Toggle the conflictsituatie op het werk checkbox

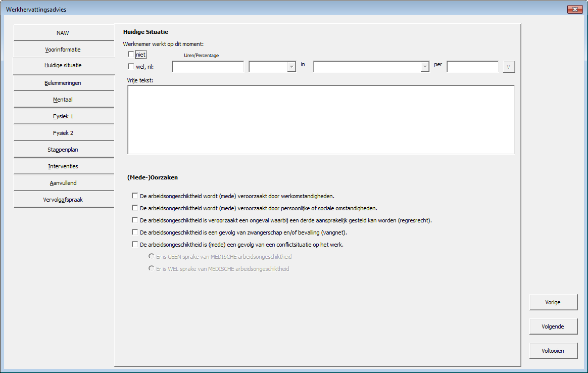click(x=135, y=244)
